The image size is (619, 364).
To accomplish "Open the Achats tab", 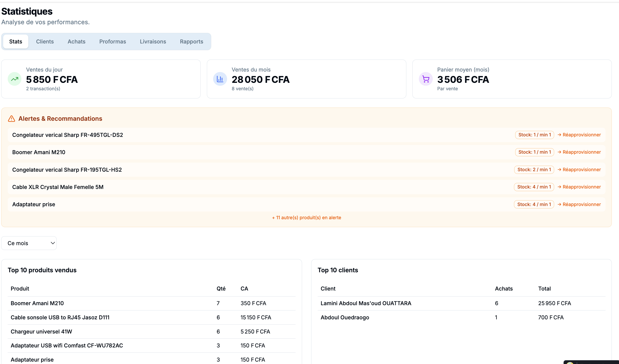I will 76,42.
